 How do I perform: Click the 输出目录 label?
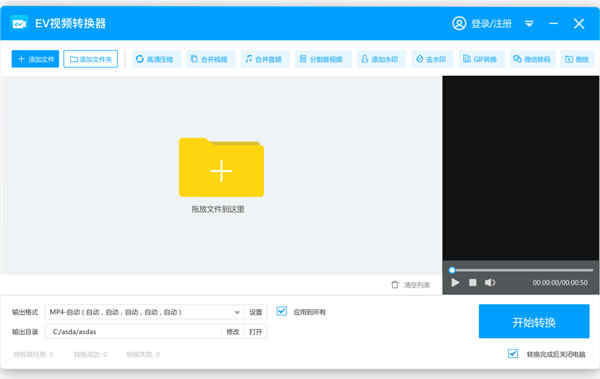coord(25,332)
